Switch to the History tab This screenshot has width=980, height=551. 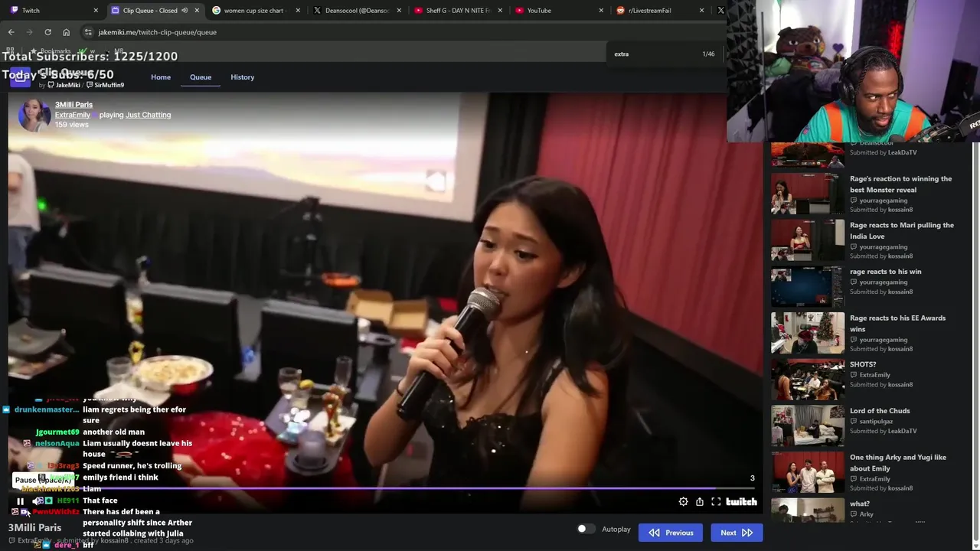pos(243,77)
